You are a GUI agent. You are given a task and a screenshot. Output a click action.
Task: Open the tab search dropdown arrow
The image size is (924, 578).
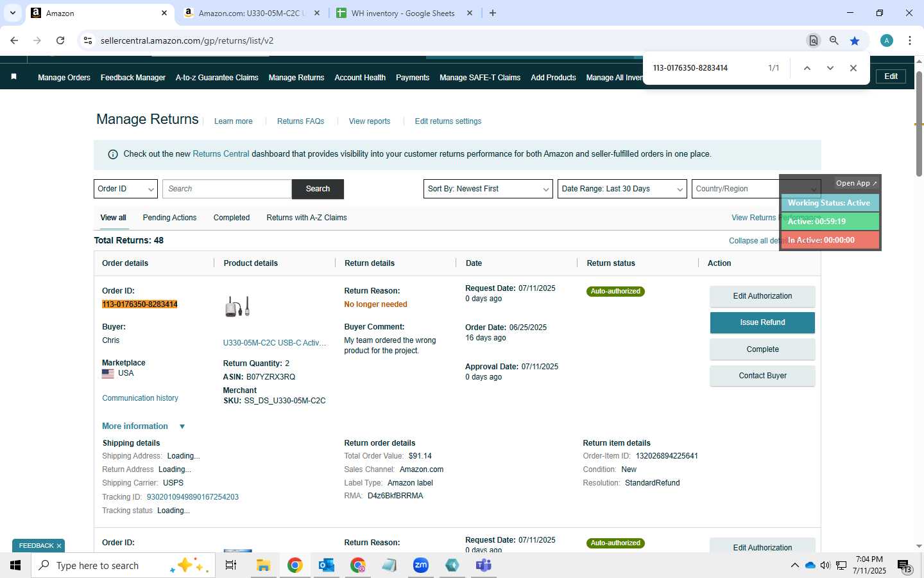(13, 13)
